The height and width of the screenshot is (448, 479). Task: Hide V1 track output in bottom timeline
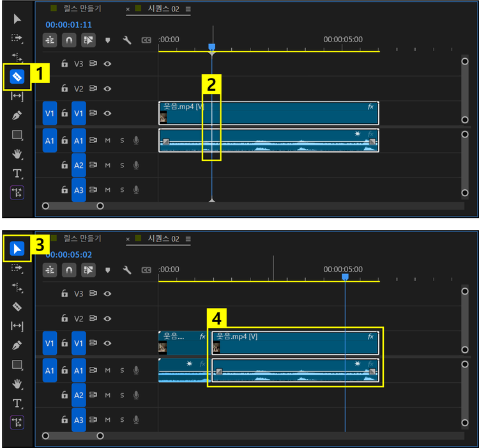tap(107, 343)
